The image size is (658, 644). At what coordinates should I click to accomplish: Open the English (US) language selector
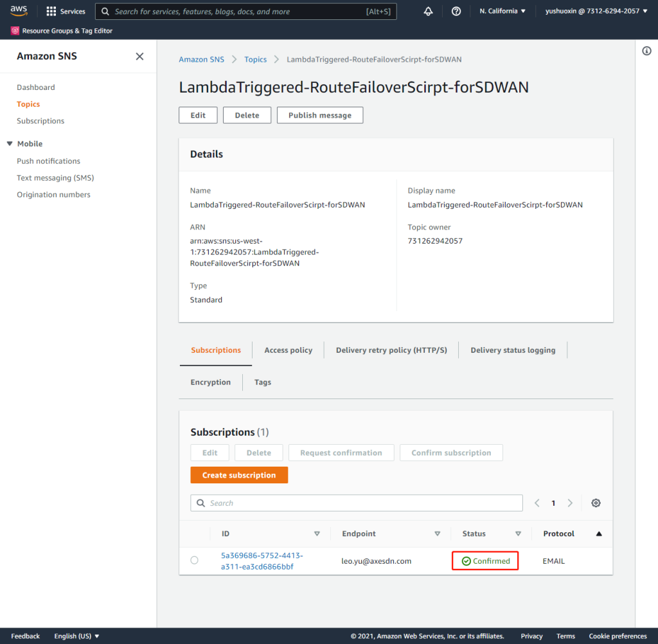click(x=76, y=636)
